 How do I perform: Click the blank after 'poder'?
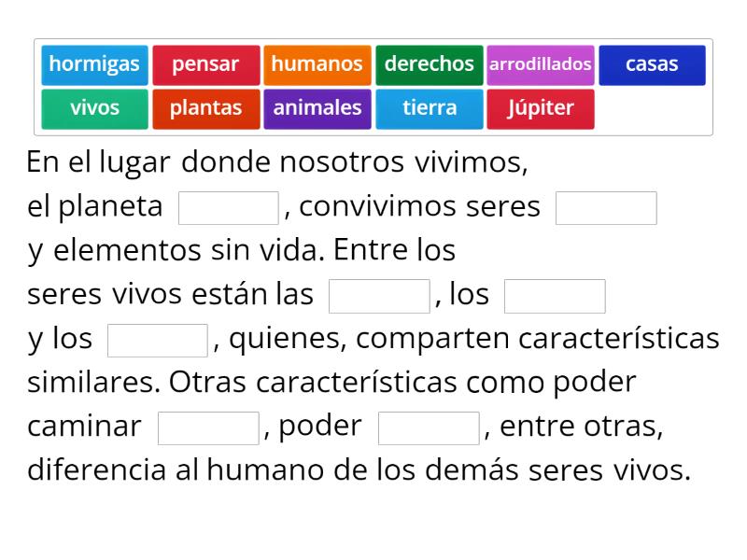click(428, 426)
